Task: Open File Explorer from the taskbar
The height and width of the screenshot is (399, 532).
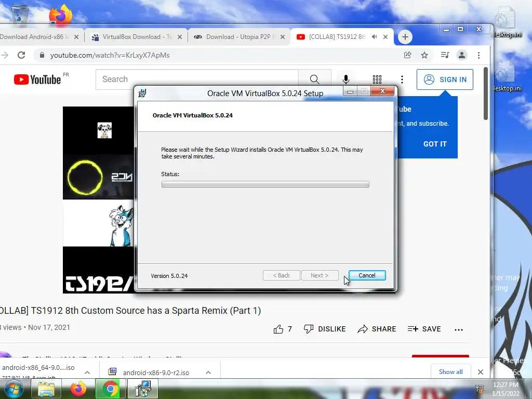Action: [x=46, y=389]
